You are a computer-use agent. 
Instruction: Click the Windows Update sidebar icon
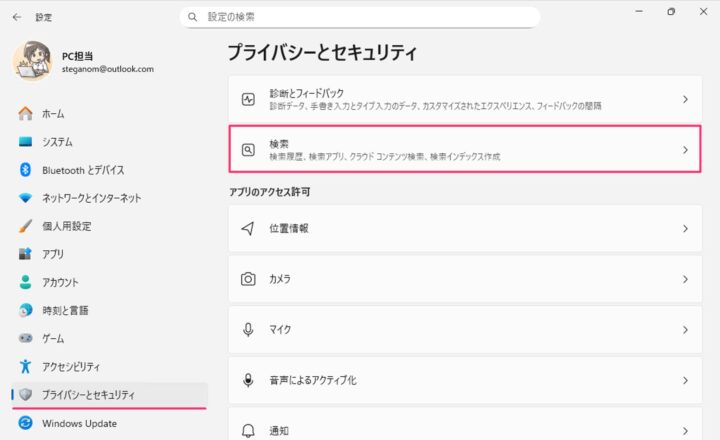click(26, 423)
